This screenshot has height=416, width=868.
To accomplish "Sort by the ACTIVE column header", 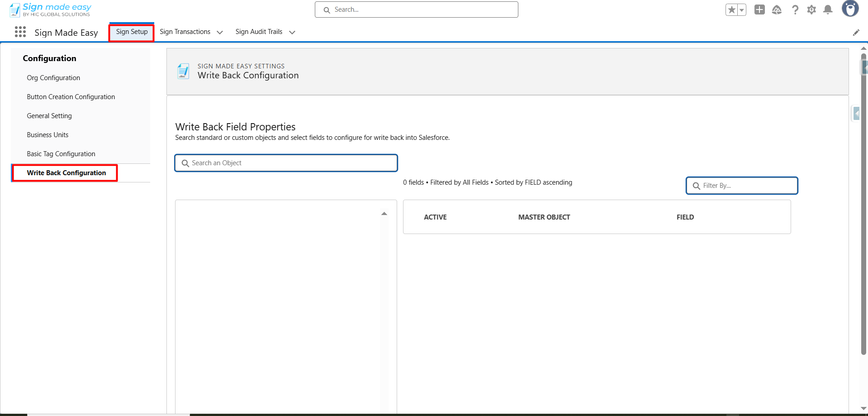I will [x=435, y=217].
